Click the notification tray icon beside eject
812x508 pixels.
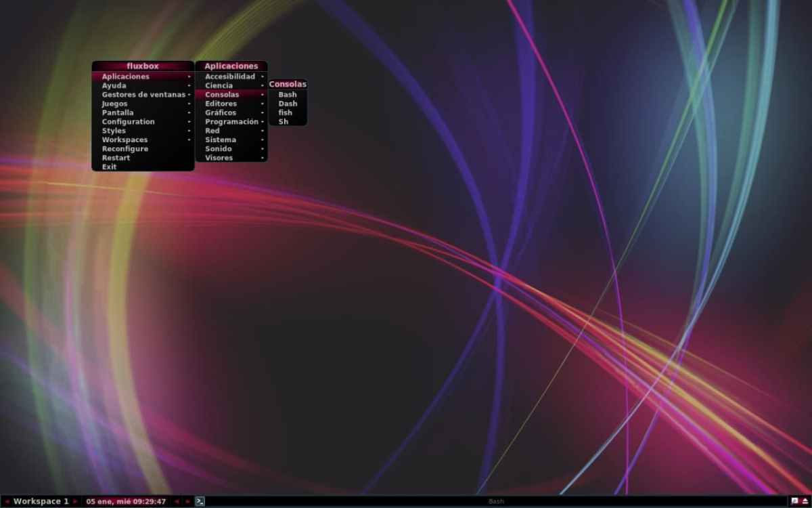(x=794, y=501)
